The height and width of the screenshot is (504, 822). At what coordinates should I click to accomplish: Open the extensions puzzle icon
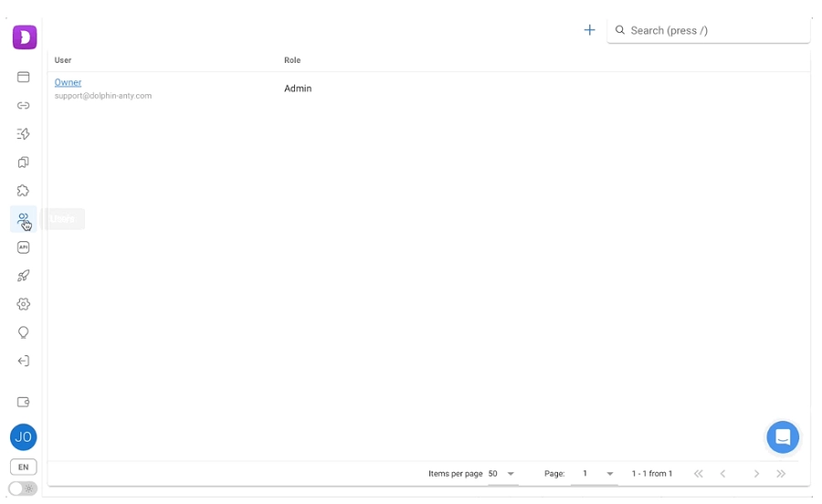coord(24,191)
